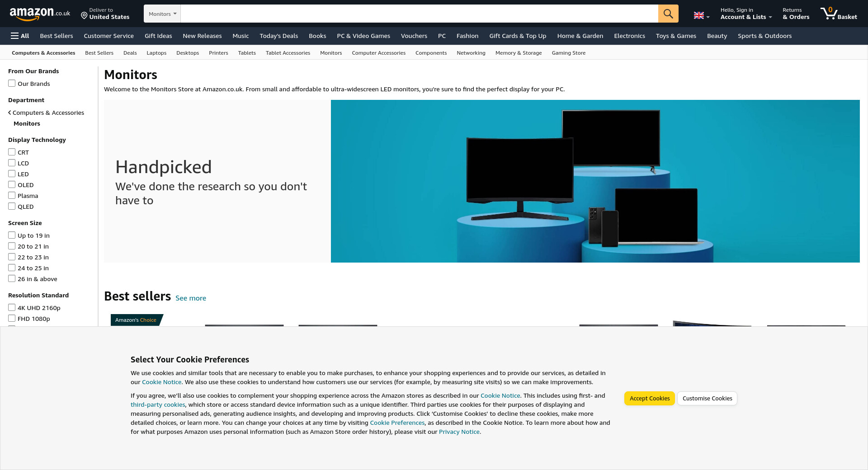The height and width of the screenshot is (470, 868).
Task: Tick the OLED filter checkbox
Action: tap(12, 184)
